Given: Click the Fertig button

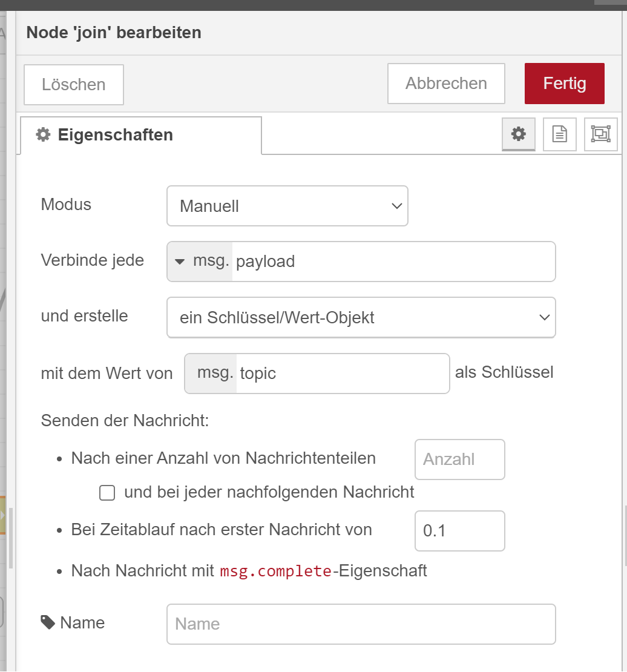Looking at the screenshot, I should pyautogui.click(x=564, y=84).
